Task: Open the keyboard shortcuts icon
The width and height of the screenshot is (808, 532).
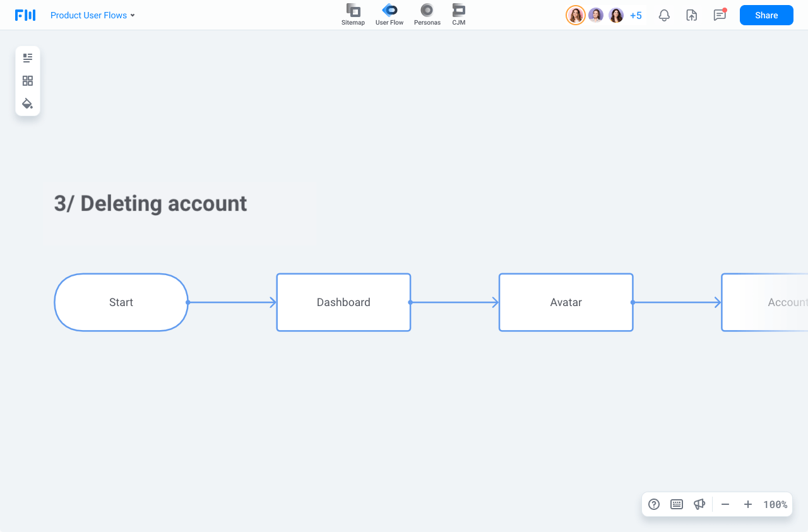Action: pyautogui.click(x=677, y=504)
